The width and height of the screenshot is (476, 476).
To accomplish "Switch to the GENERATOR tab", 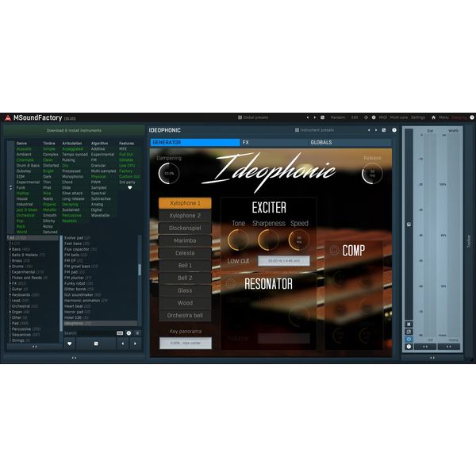I will point(195,142).
